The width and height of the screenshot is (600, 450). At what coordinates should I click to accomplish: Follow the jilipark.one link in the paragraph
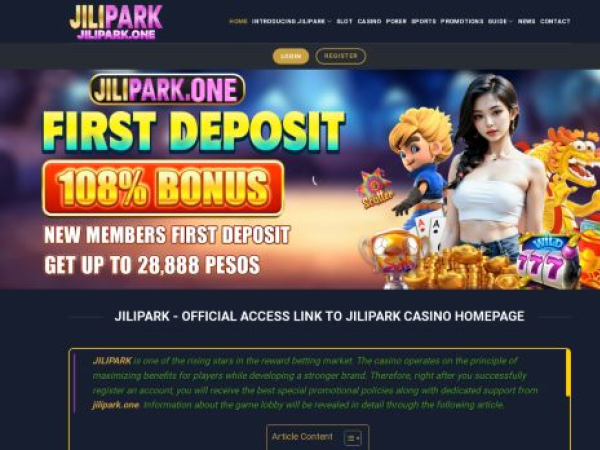pyautogui.click(x=116, y=405)
